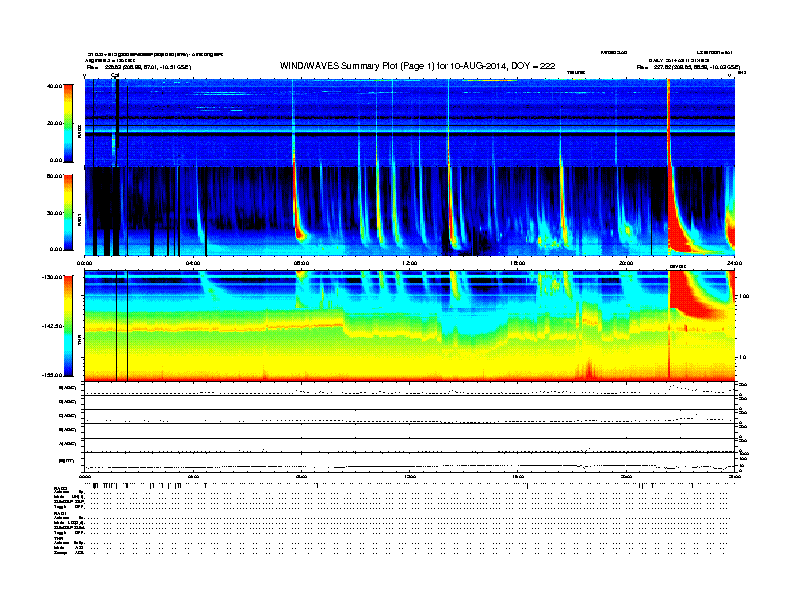This screenshot has width=792, height=612.
Task: Click the 60.00 label on the RAD1 scale
Action: click(54, 176)
